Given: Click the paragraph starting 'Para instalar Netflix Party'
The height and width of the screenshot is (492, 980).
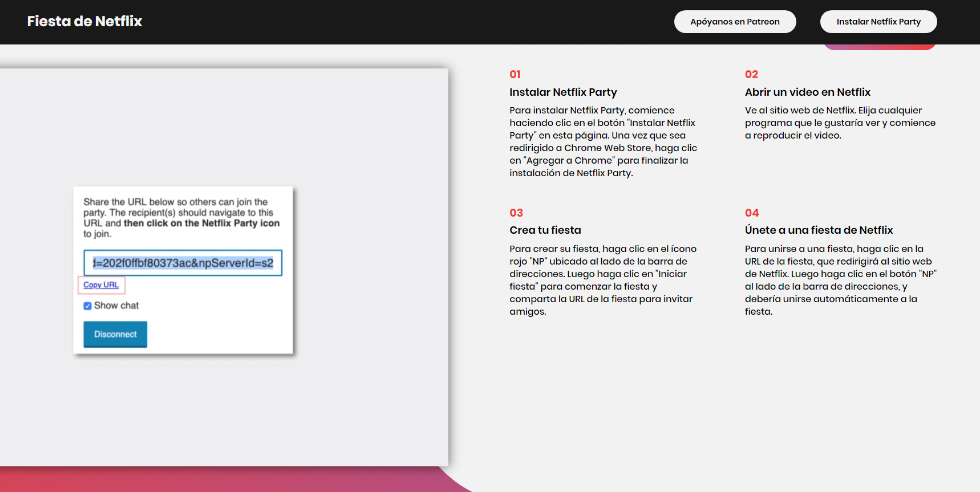Looking at the screenshot, I should [604, 141].
